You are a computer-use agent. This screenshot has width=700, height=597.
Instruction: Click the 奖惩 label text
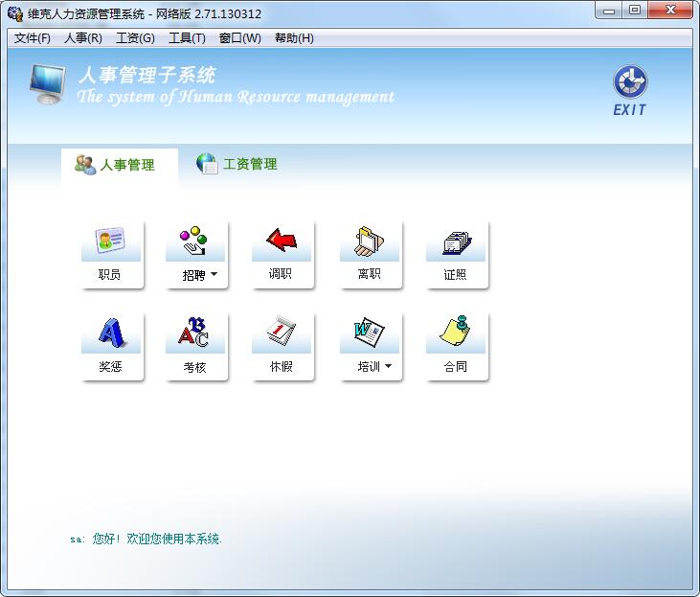pyautogui.click(x=110, y=366)
